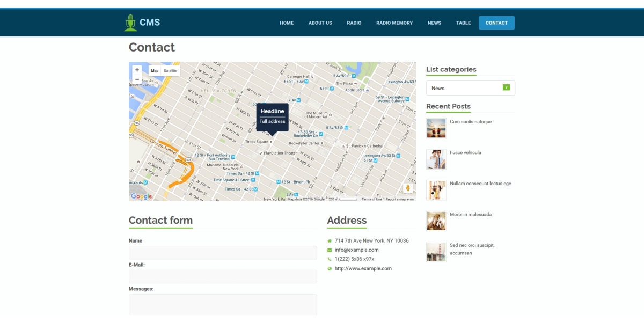Click the 'Address' section heading
This screenshot has height=322, width=644.
(x=347, y=220)
